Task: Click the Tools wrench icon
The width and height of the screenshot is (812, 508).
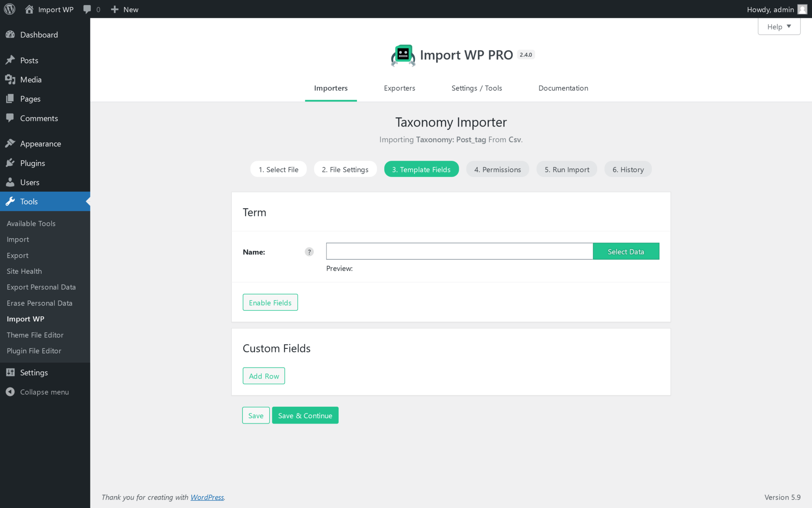Action: (10, 201)
